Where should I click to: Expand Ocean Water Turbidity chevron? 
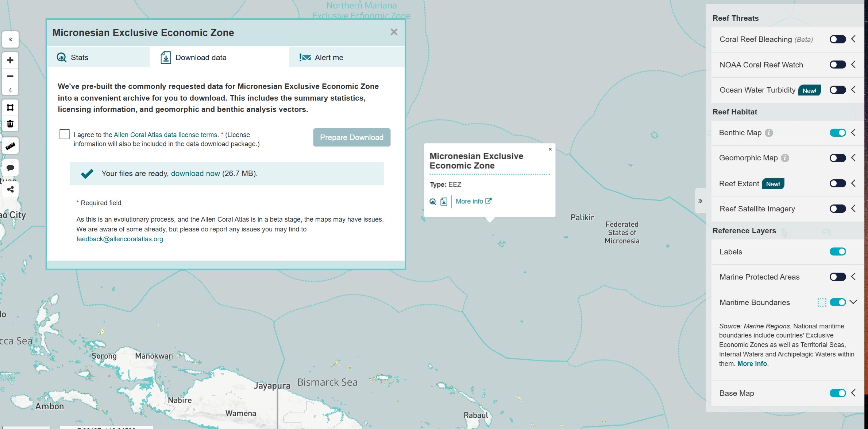pos(853,90)
